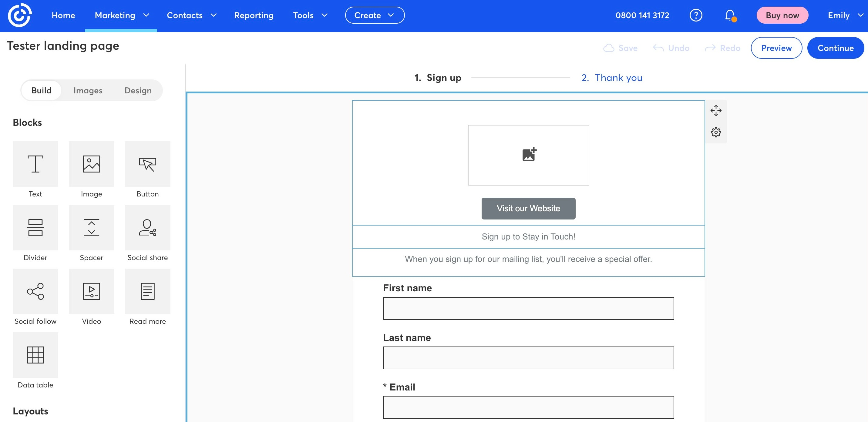Select the Divider block

pos(35,227)
